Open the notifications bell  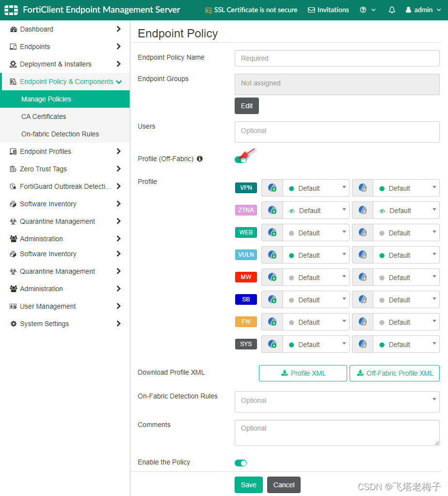(x=392, y=10)
